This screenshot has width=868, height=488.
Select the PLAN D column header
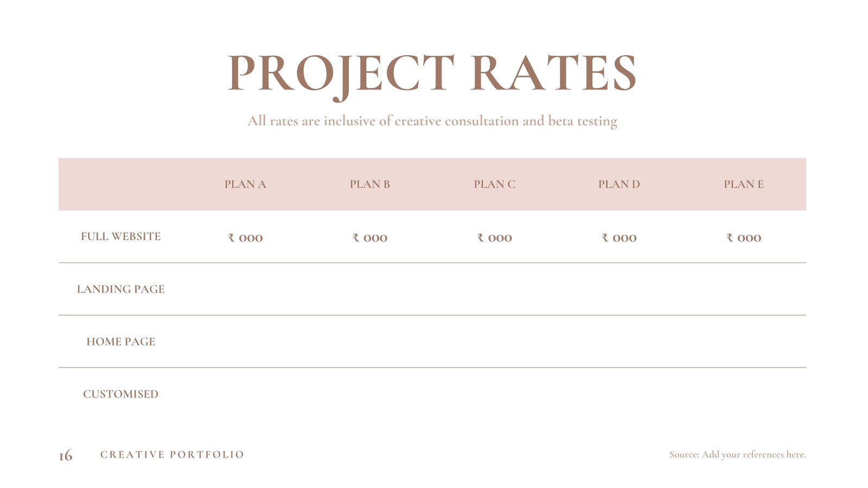point(619,184)
